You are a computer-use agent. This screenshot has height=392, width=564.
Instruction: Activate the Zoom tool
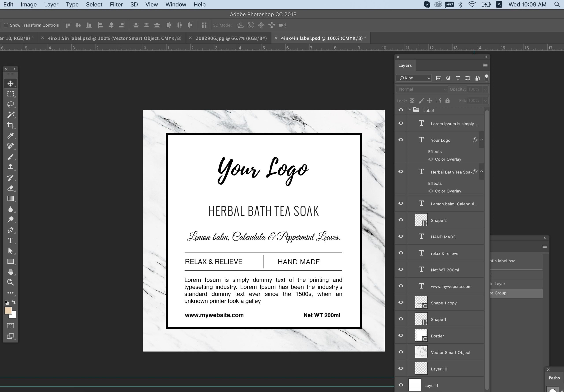[10, 282]
